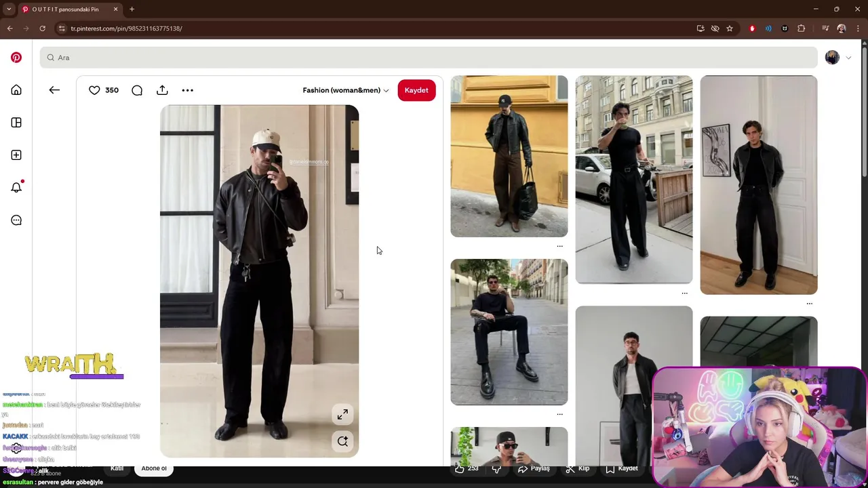
Task: Bookmark this page with star icon
Action: click(x=730, y=28)
